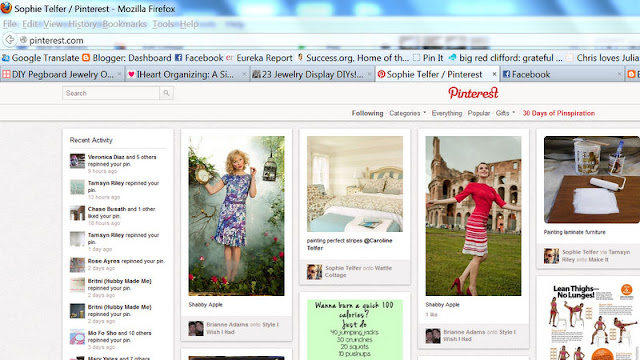This screenshot has width=640, height=360.
Task: Open the Lean Thighs No Lunges pin
Action: [592, 322]
